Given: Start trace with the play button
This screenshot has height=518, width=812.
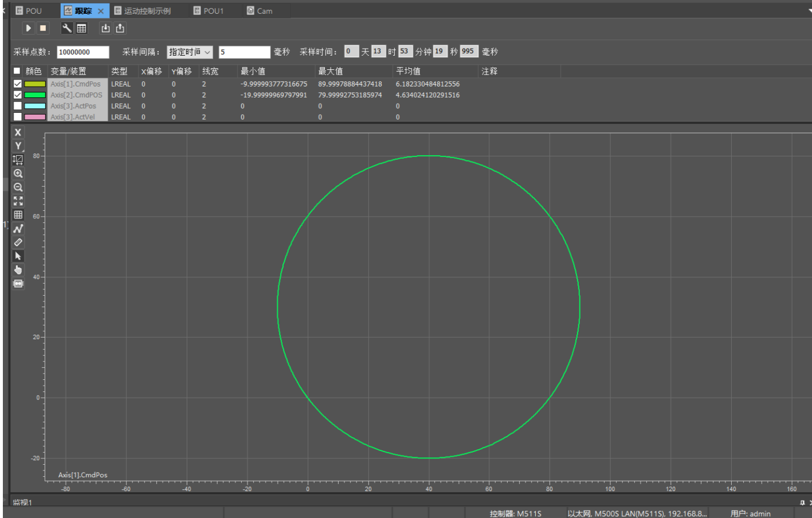Looking at the screenshot, I should (28, 28).
